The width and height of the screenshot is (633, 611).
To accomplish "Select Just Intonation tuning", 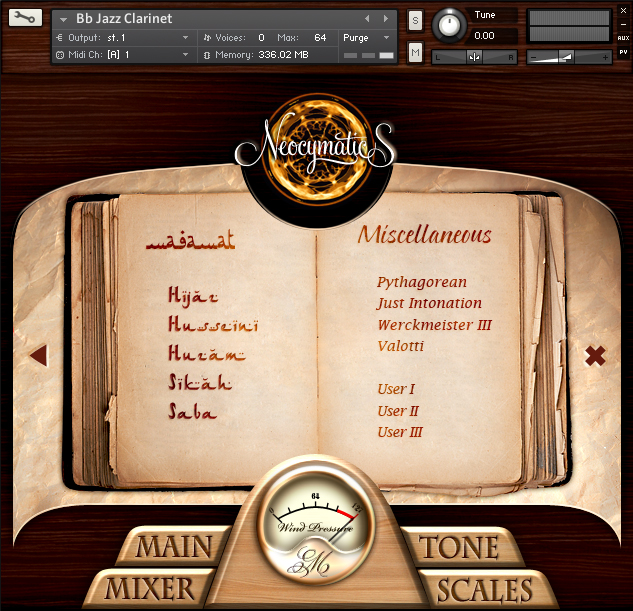I will (x=429, y=303).
